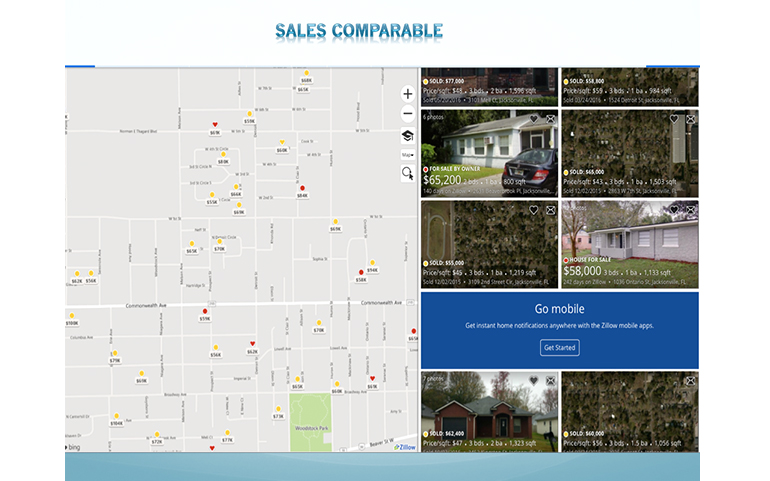Activate the map draw search tool
Screen dimensions: 770x481
pos(407,173)
